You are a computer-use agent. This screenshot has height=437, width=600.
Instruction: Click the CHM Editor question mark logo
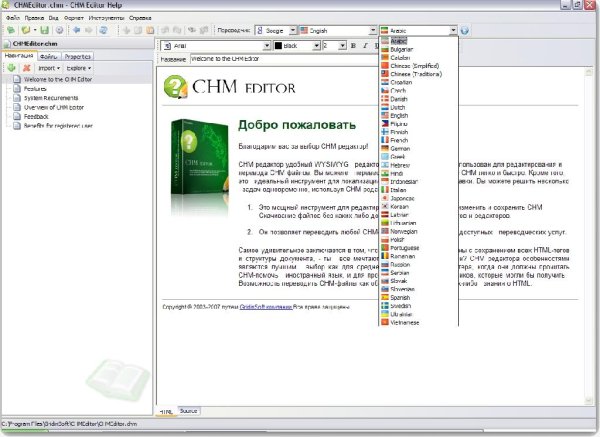click(175, 86)
